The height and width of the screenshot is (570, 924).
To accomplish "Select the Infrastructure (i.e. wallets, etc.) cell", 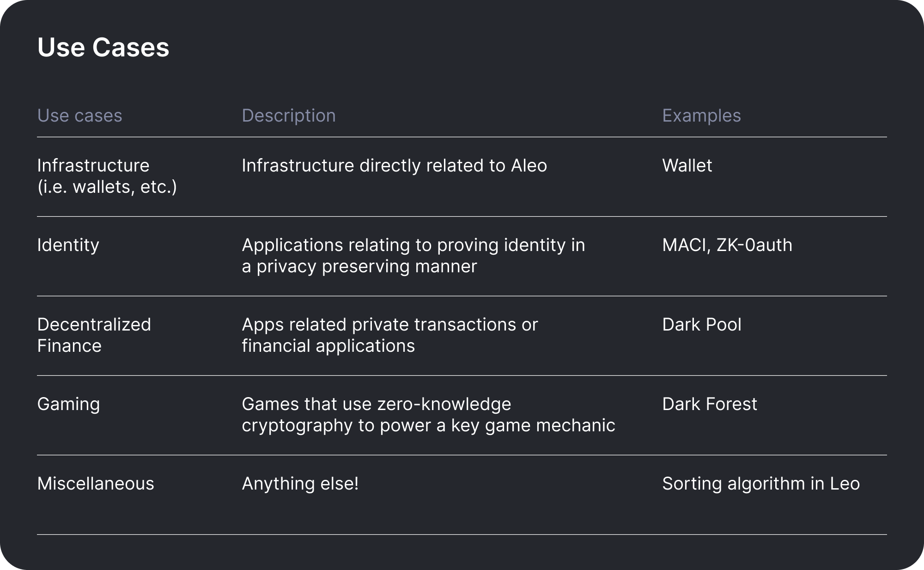I will [x=107, y=176].
